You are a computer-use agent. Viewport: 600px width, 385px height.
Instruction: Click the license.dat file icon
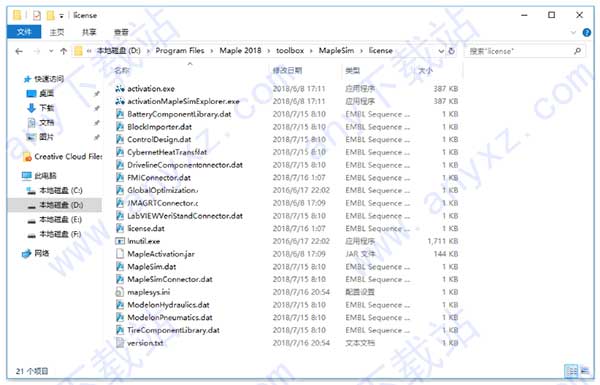120,228
